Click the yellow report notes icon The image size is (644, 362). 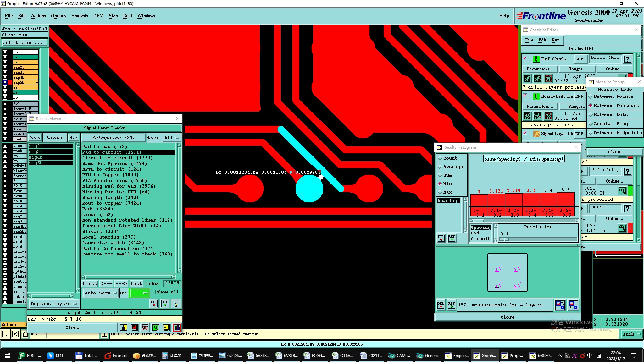tap(166, 328)
